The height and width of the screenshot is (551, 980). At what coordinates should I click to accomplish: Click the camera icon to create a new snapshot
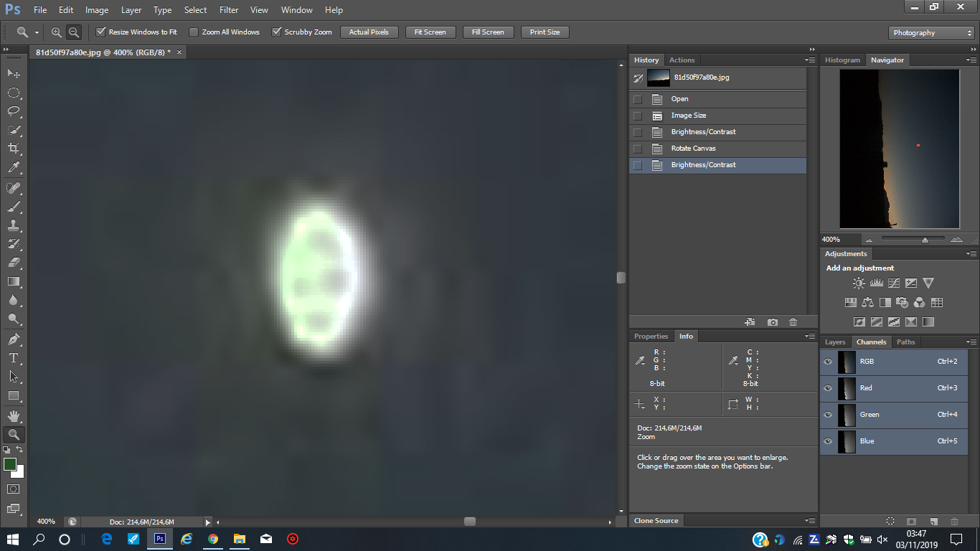click(x=772, y=322)
